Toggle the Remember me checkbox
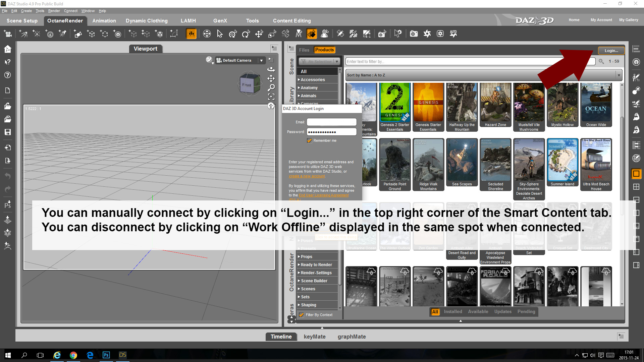Viewport: 644px width, 362px height. pos(309,141)
